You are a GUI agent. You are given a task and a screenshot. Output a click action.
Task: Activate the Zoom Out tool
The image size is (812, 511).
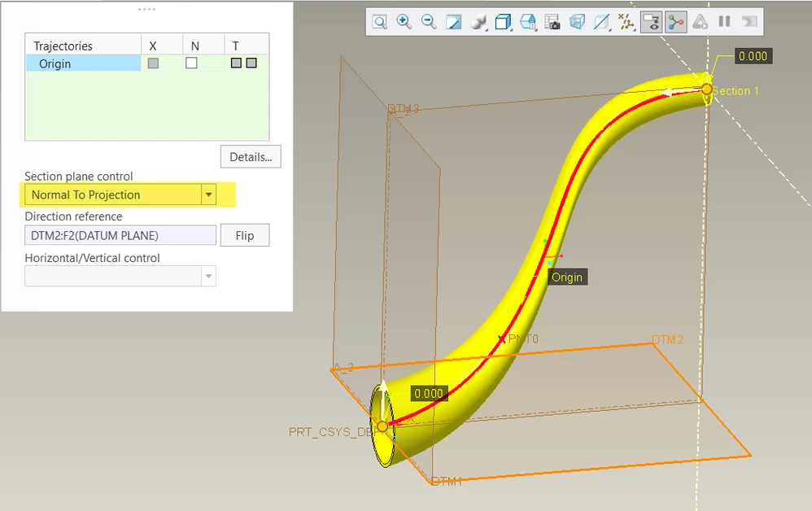428,22
